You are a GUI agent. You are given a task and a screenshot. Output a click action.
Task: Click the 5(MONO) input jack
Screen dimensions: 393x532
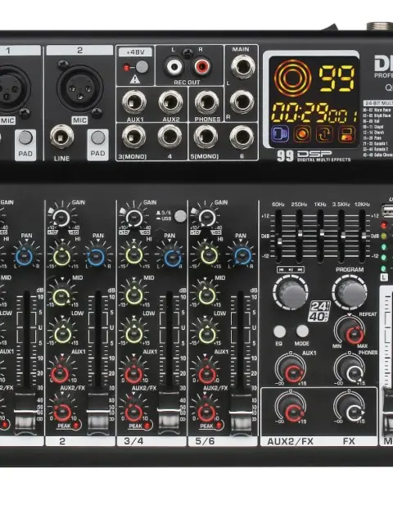[206, 137]
